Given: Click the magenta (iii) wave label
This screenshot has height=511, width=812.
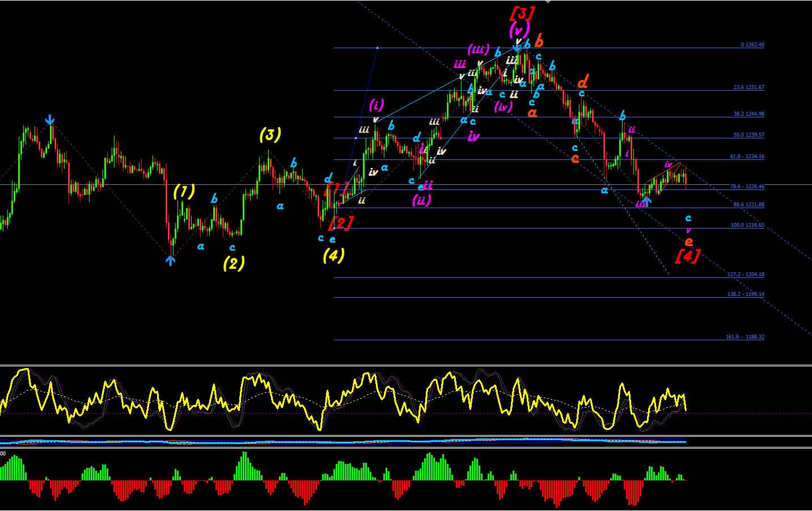Looking at the screenshot, I should pyautogui.click(x=479, y=49).
